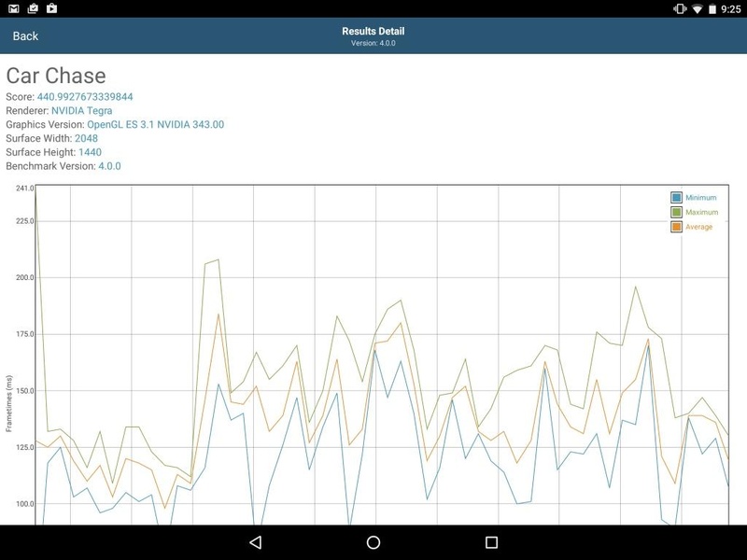The width and height of the screenshot is (747, 560).
Task: Select the surface width value 2048
Action: click(86, 138)
